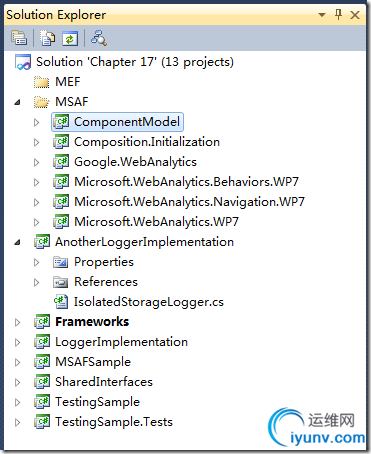The height and width of the screenshot is (454, 371).
Task: Click the Refresh toolbar icon
Action: (x=70, y=38)
